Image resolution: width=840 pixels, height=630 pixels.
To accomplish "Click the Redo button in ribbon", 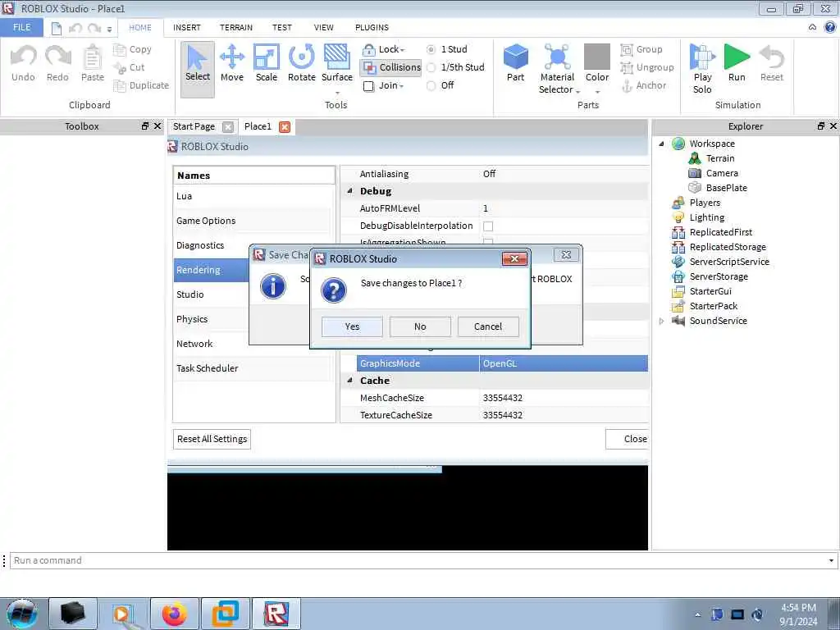I will (x=57, y=63).
